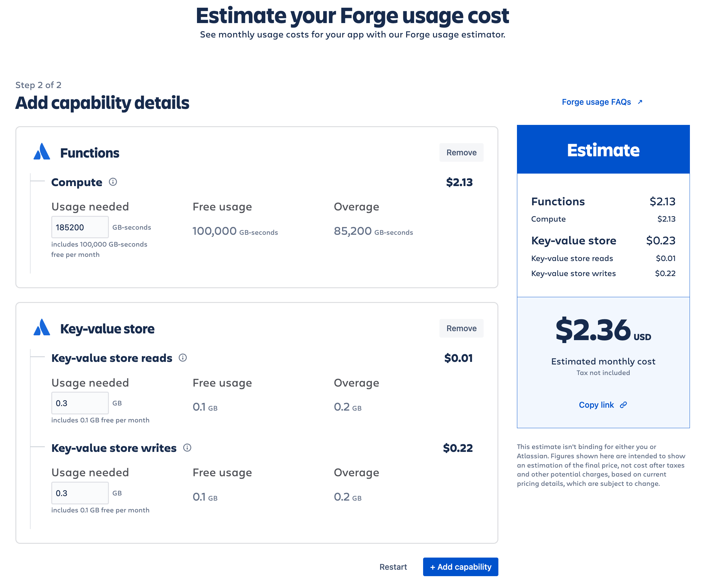The width and height of the screenshot is (704, 588).
Task: Click the Forge usage FAQs arrow icon
Action: pyautogui.click(x=640, y=102)
